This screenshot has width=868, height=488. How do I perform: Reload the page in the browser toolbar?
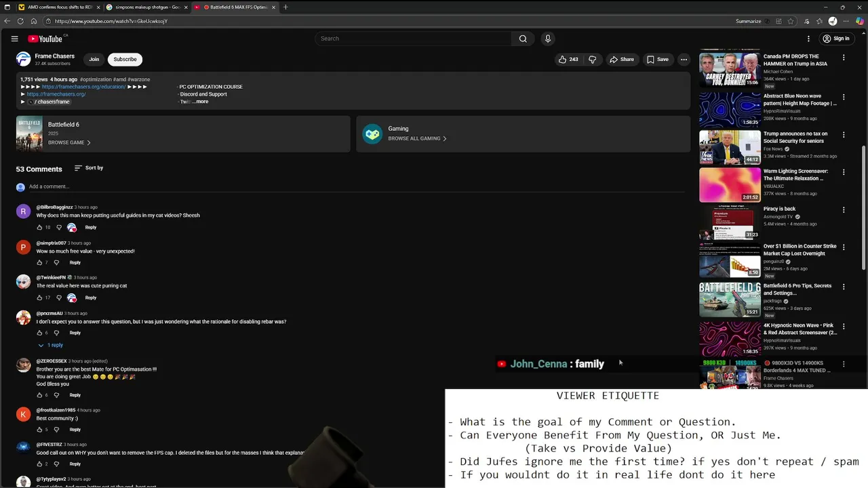pyautogui.click(x=20, y=21)
